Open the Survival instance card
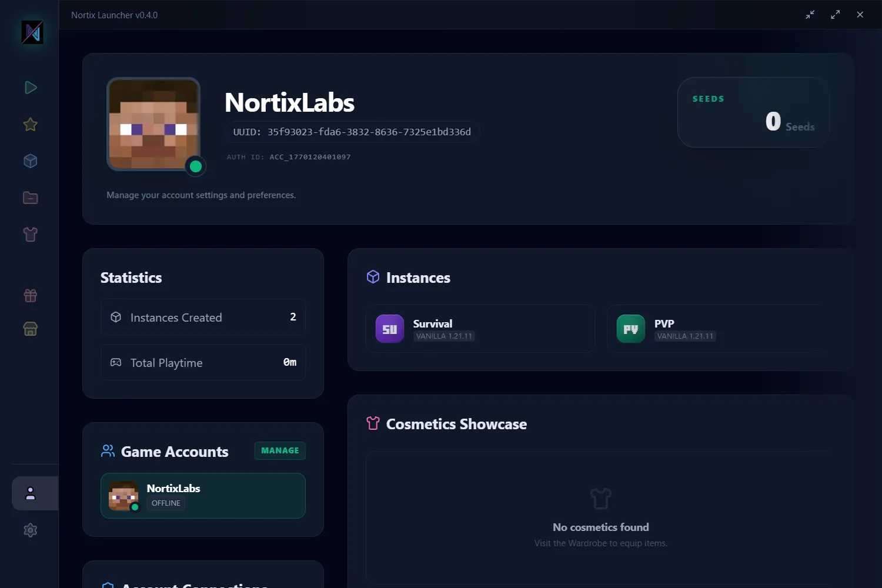The image size is (882, 588). [480, 329]
